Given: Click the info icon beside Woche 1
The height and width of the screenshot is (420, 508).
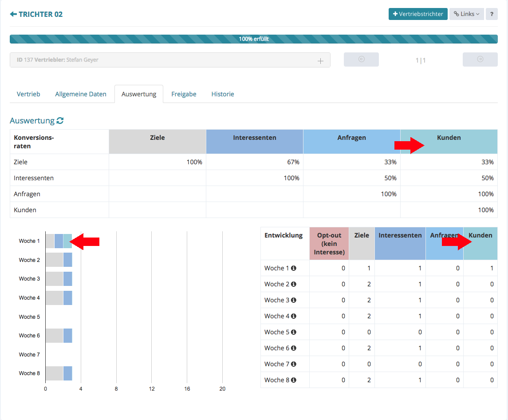Looking at the screenshot, I should pyautogui.click(x=293, y=268).
